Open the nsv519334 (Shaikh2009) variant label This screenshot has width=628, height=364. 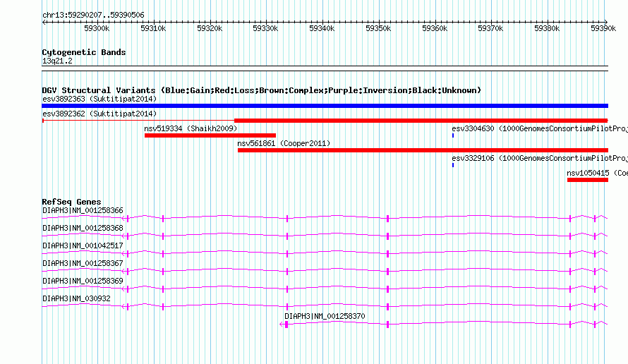(x=191, y=128)
